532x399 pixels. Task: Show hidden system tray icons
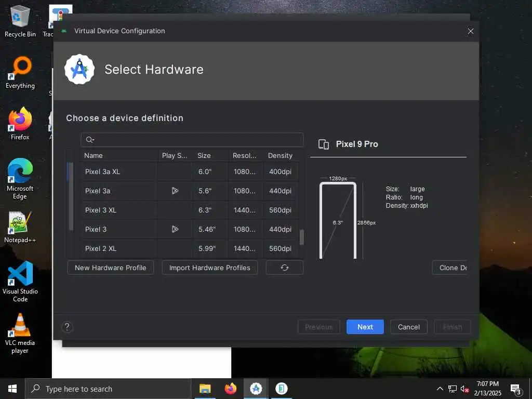tap(440, 389)
